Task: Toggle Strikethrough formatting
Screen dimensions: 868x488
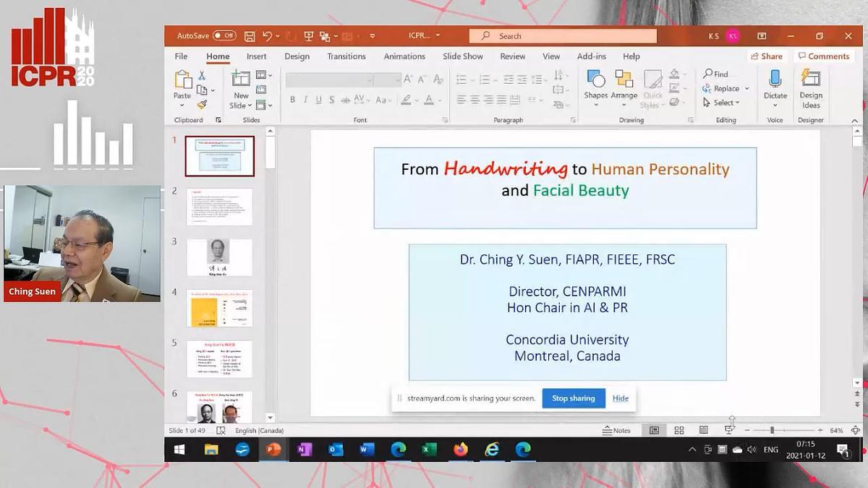Action: [346, 100]
